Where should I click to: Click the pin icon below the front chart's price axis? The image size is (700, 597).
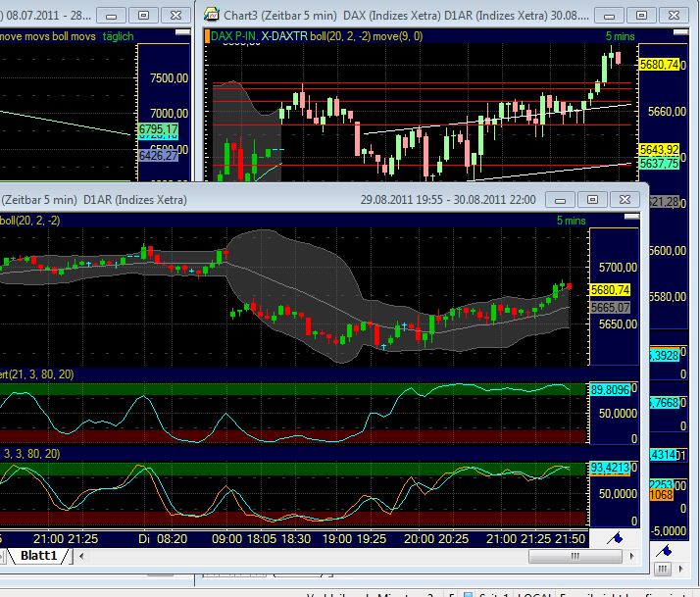[615, 538]
